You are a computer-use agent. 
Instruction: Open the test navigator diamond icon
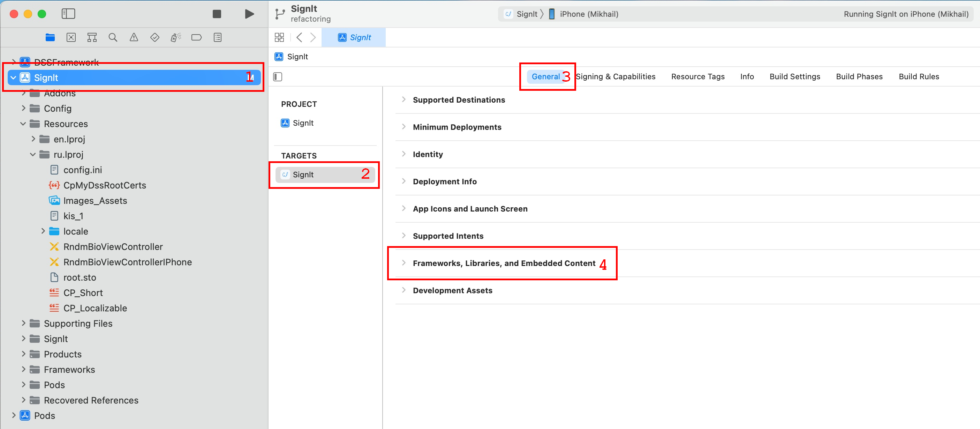tap(154, 37)
